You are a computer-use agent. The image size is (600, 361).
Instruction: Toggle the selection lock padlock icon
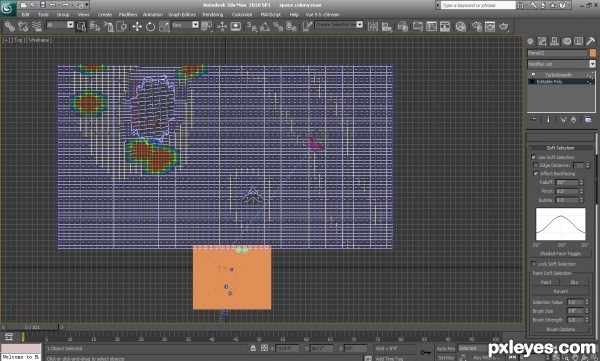253,348
